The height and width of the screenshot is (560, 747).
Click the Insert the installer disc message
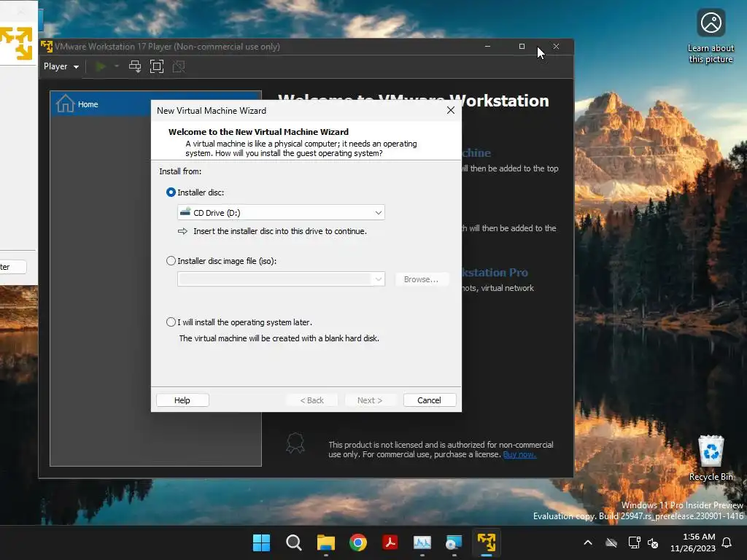tap(280, 231)
